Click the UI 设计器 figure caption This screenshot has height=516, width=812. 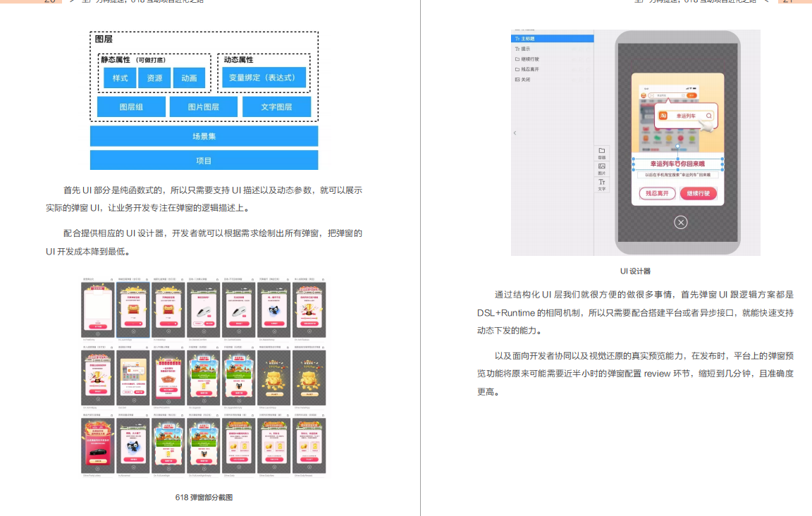635,271
